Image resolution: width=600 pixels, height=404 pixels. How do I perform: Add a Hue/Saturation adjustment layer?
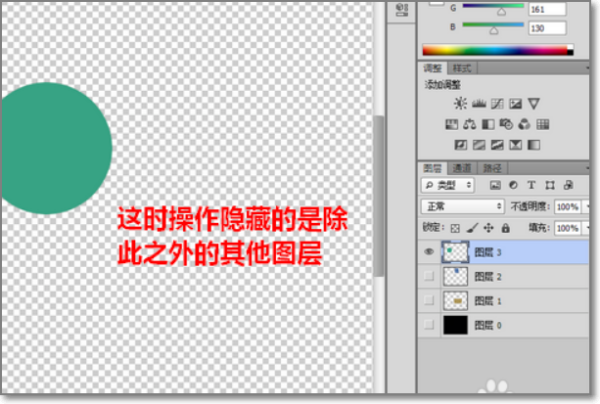click(x=452, y=124)
